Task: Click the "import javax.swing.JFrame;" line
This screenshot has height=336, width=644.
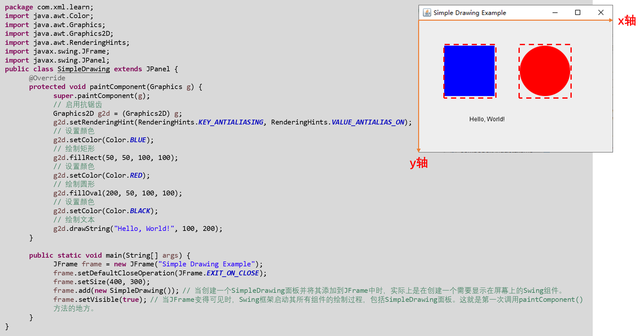Action: click(x=57, y=51)
